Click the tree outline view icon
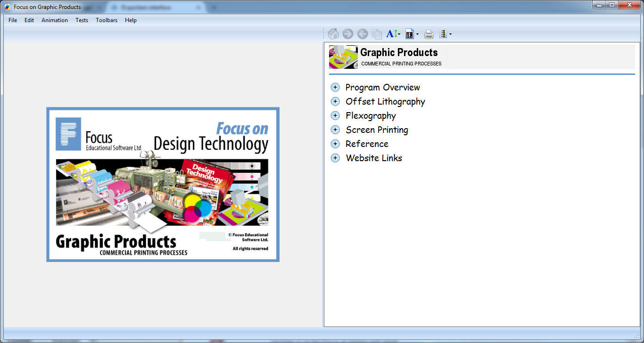This screenshot has height=343, width=644. point(443,34)
